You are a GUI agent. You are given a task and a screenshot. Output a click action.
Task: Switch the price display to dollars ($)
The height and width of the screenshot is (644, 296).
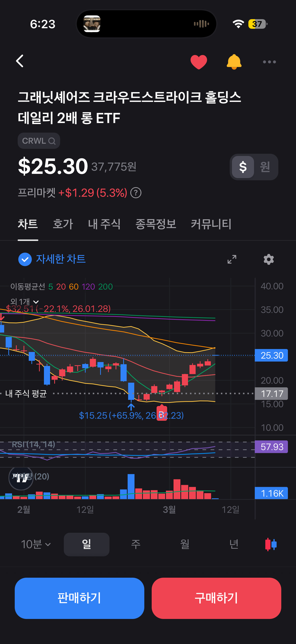(243, 167)
